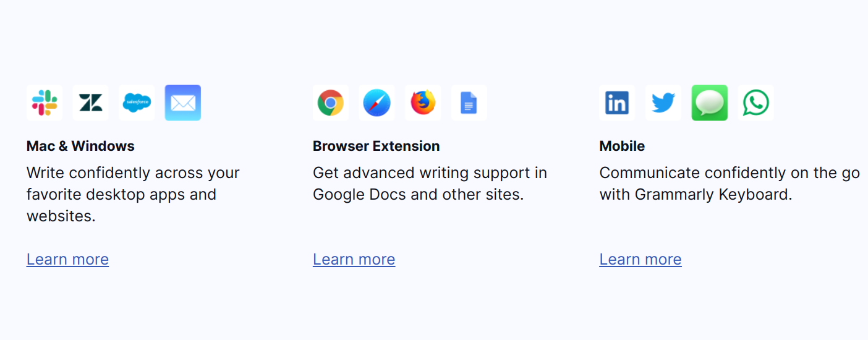Click the Mac & Windows heading
Viewport: 868px width, 340px height.
tap(80, 146)
